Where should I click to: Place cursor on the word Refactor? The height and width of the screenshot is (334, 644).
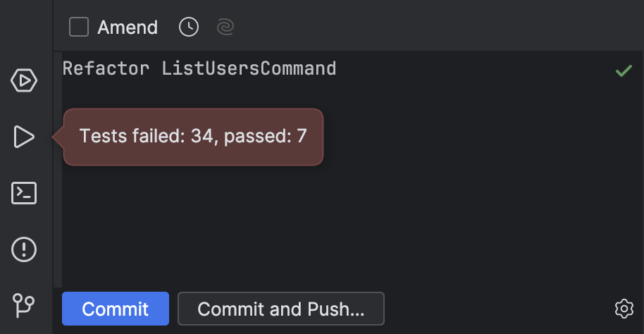pos(106,68)
